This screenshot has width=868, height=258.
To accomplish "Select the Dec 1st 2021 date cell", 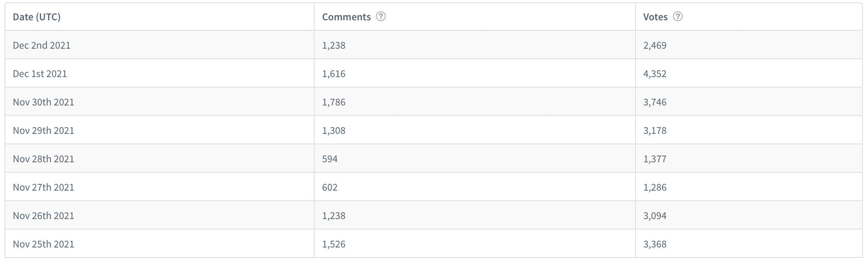I will pos(40,74).
